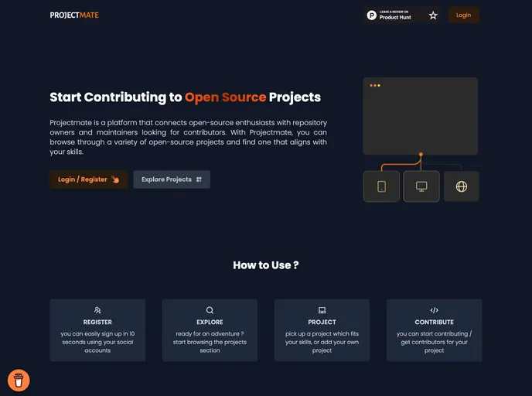Click the CONTRIBUTE card title
This screenshot has width=532, height=396.
coord(435,322)
